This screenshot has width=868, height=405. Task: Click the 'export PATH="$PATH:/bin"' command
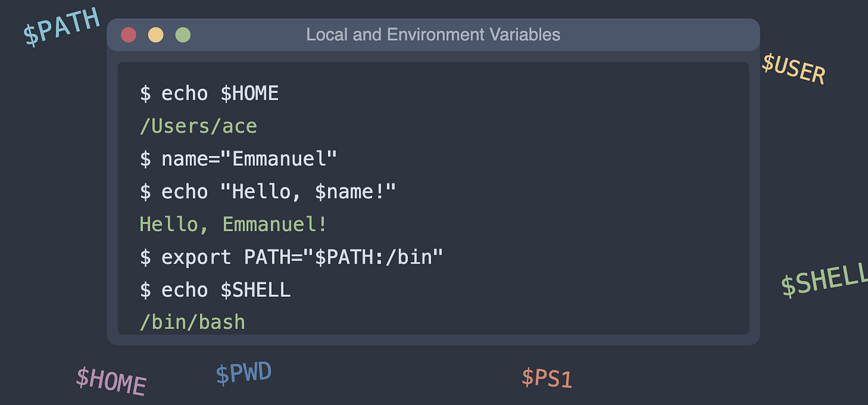(x=291, y=257)
